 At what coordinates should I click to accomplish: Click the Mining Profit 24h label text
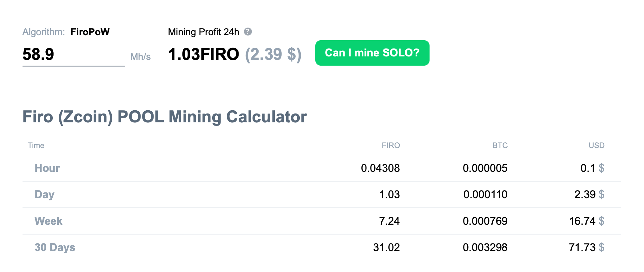[x=203, y=32]
